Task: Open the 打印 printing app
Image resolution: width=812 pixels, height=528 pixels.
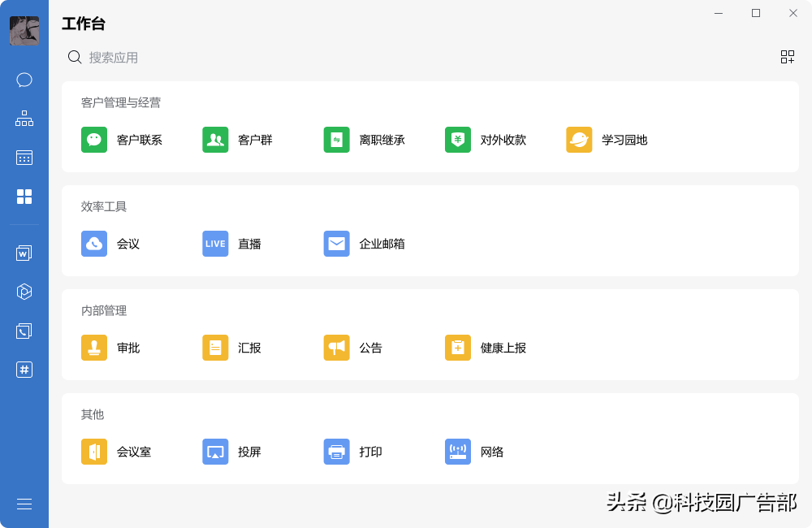Action: (x=355, y=451)
